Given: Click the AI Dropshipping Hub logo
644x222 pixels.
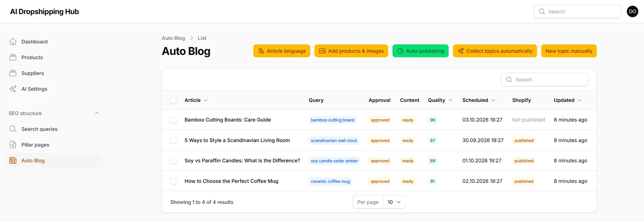Looking at the screenshot, I should point(44,12).
